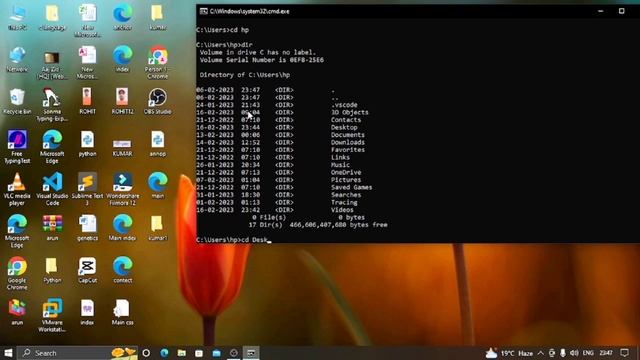This screenshot has height=360, width=640.
Task: Open the notification center icon
Action: tap(624, 353)
